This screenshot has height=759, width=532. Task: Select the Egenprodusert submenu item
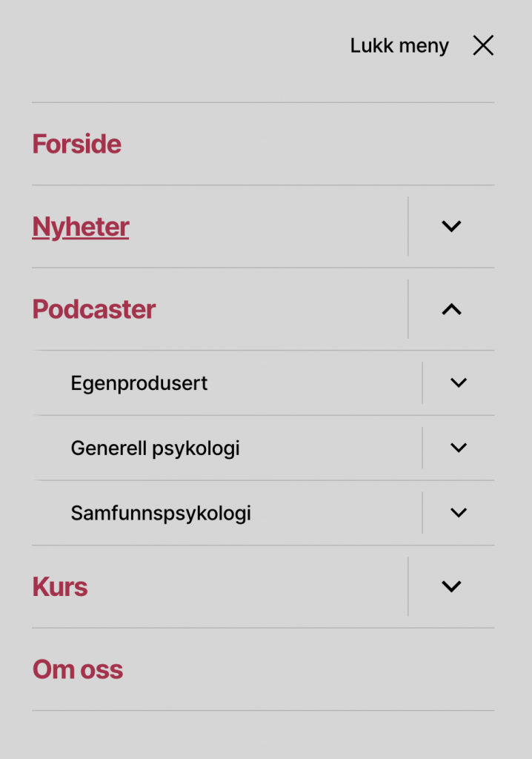pos(139,383)
